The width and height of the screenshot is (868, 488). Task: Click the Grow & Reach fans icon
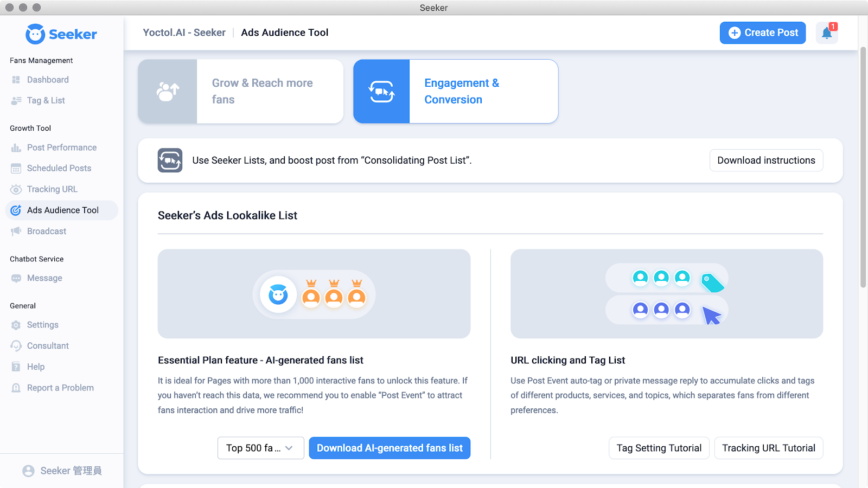tap(168, 92)
